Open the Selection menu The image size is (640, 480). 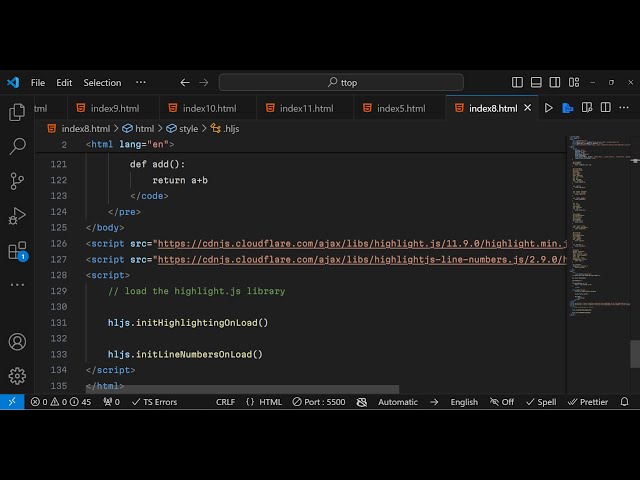point(102,83)
